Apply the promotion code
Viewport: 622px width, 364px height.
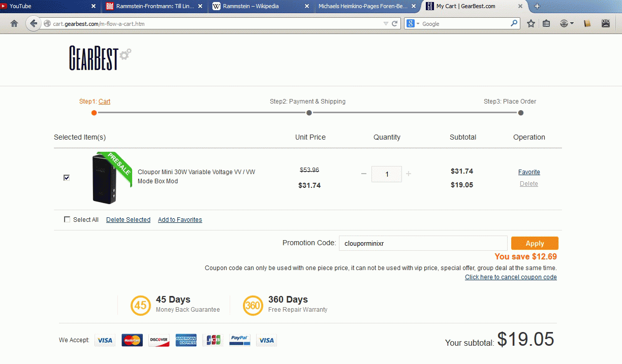click(x=535, y=243)
